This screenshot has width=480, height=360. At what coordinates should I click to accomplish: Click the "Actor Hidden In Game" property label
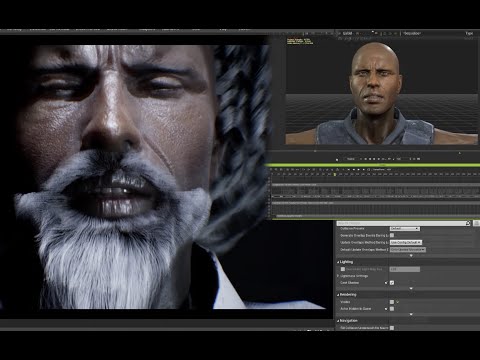(x=356, y=309)
